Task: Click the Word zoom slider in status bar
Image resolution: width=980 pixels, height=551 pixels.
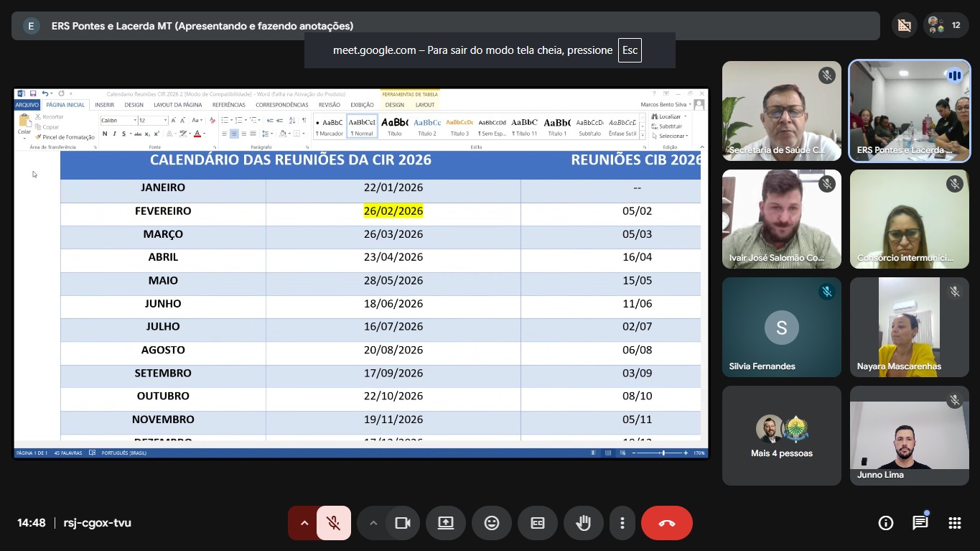Action: 663,453
